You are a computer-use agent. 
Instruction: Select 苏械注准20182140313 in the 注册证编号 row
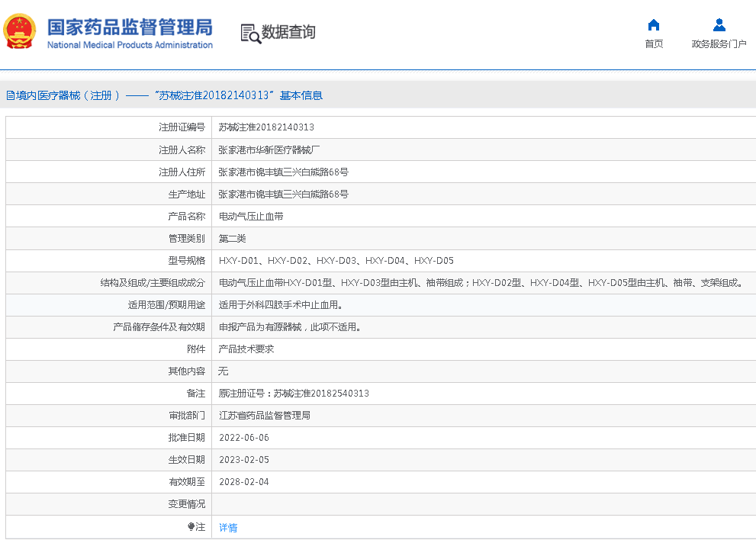point(266,127)
